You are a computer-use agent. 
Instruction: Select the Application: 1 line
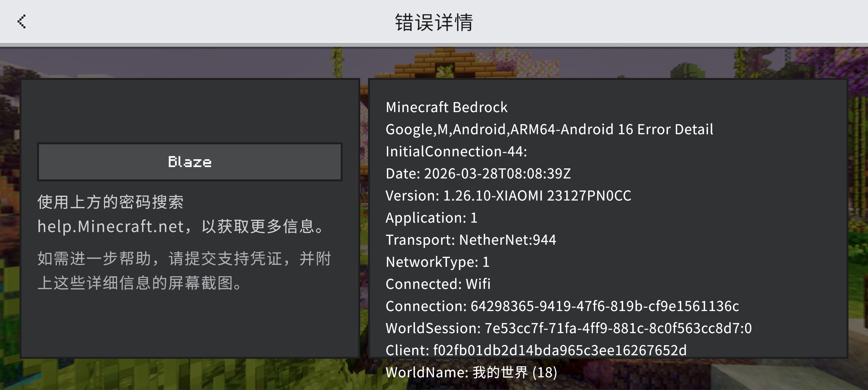click(431, 218)
